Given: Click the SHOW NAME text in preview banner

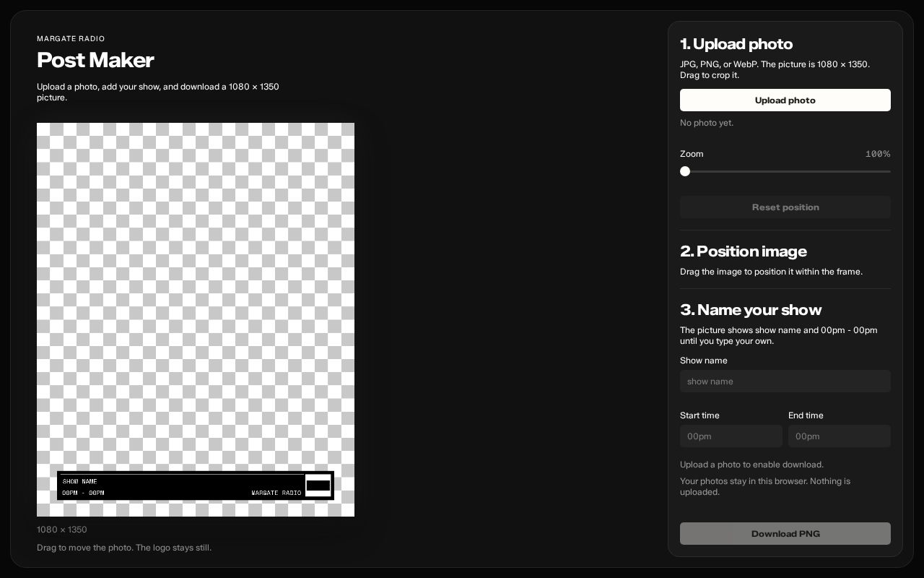Looking at the screenshot, I should [79, 481].
